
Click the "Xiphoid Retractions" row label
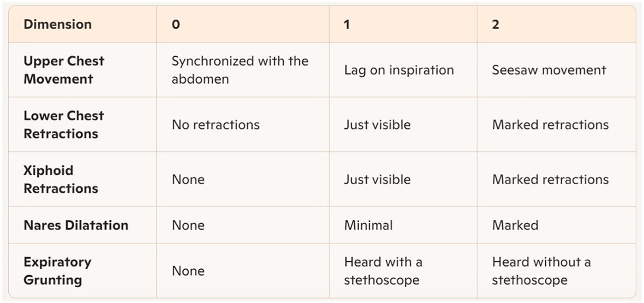tap(60, 179)
